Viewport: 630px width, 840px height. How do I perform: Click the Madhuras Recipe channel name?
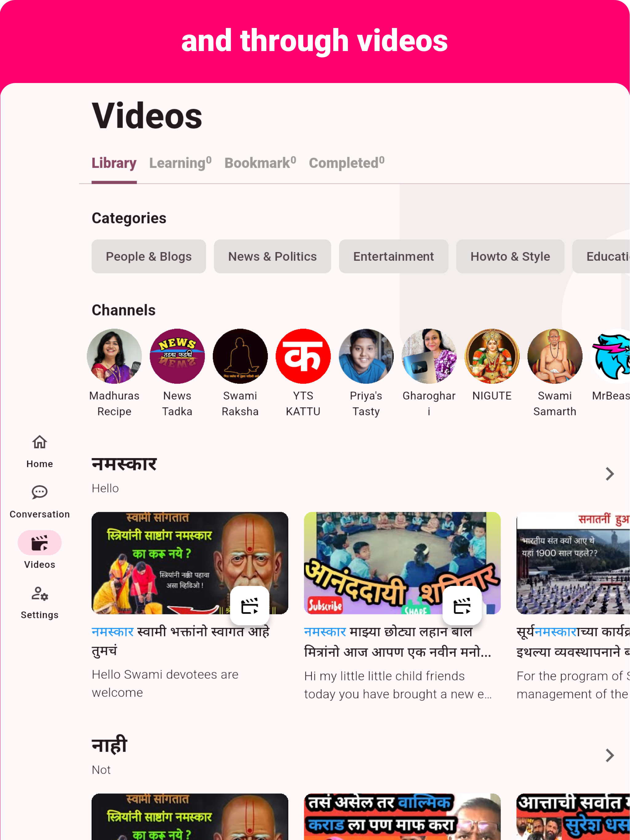114,404
